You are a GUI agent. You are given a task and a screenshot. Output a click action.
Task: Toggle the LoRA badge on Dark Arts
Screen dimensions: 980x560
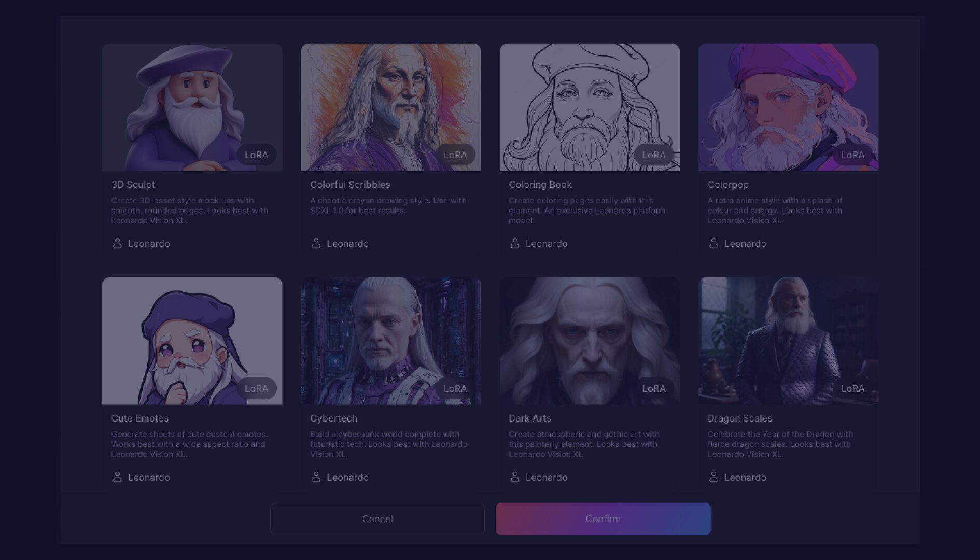(x=655, y=388)
